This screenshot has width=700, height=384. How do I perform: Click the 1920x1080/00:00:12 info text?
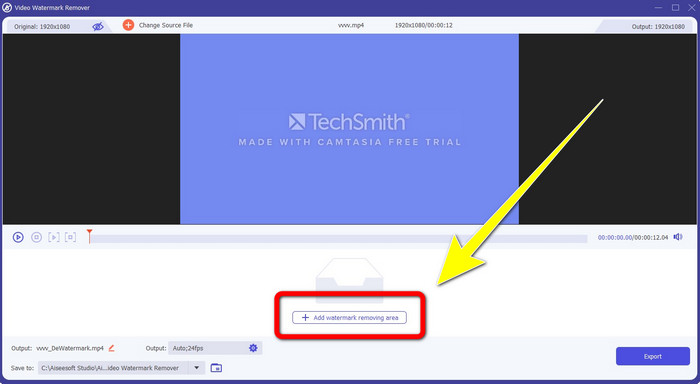(424, 25)
